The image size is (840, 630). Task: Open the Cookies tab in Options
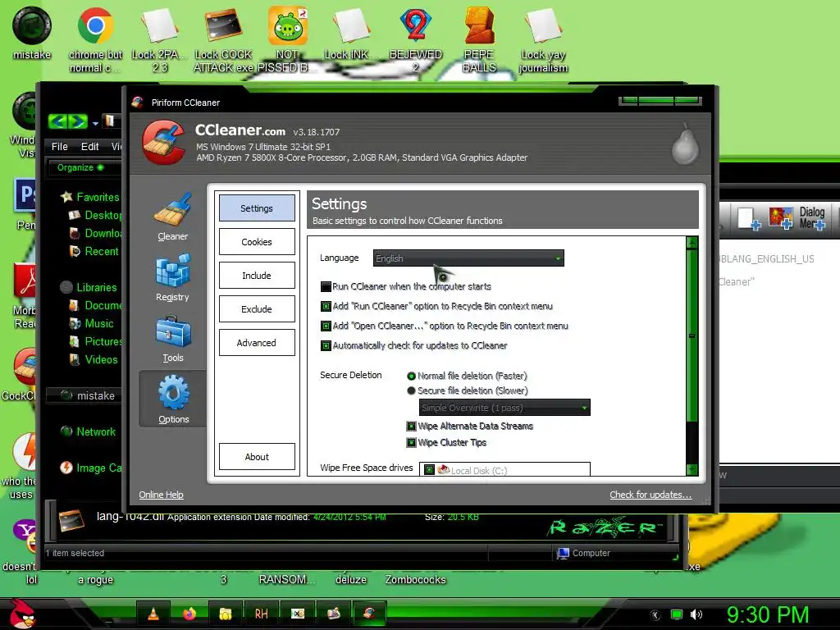pos(257,242)
